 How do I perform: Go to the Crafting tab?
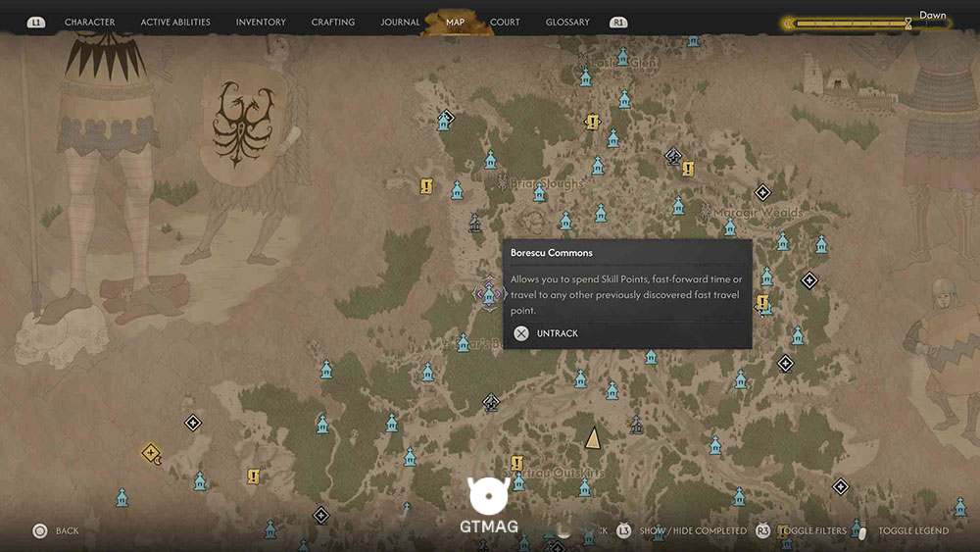[x=333, y=22]
